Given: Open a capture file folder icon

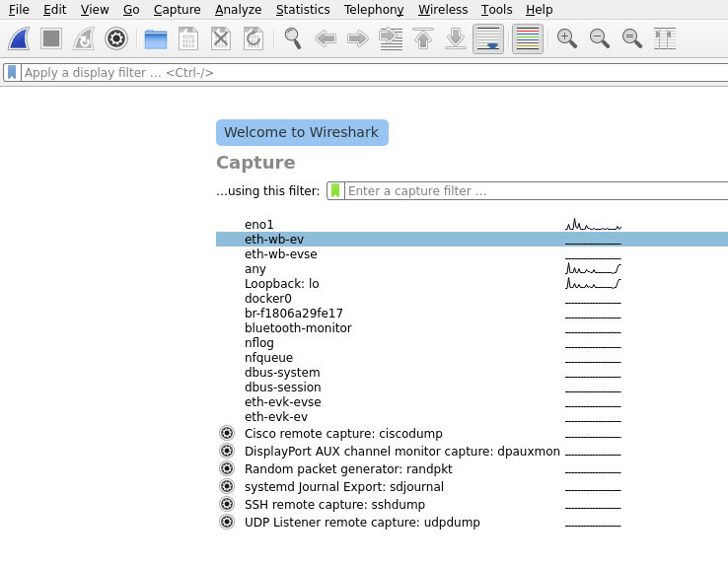Looking at the screenshot, I should 156,39.
